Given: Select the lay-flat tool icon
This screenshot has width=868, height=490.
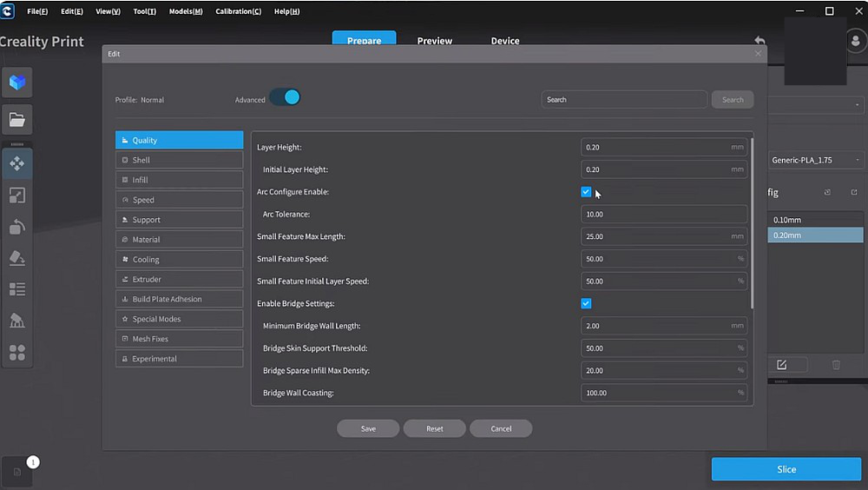Looking at the screenshot, I should tap(17, 258).
